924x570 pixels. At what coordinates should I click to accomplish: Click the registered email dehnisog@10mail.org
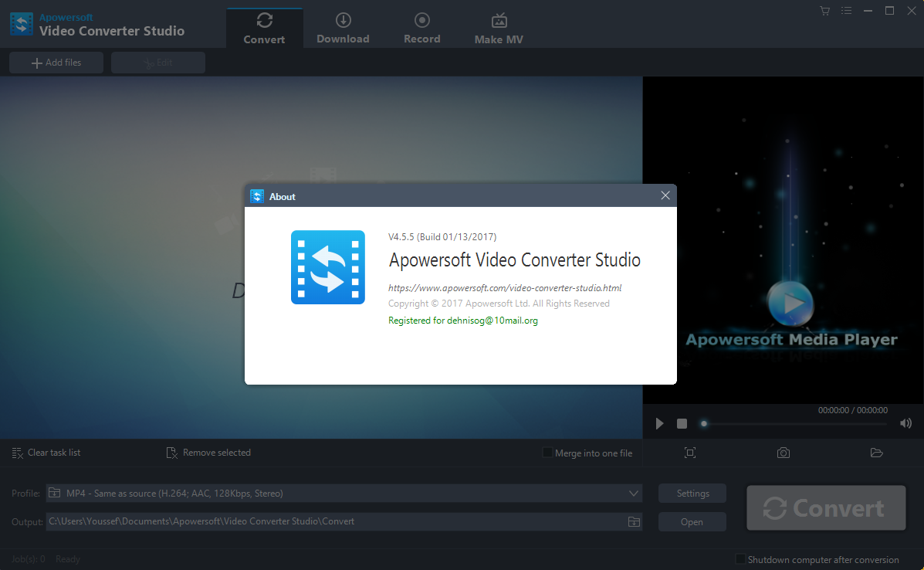coord(492,321)
